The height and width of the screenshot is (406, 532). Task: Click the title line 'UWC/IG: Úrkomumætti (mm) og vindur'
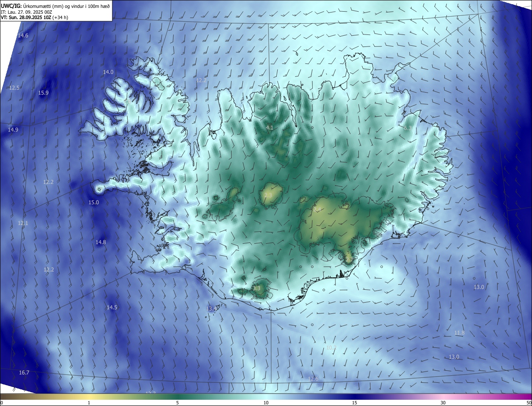56,6
